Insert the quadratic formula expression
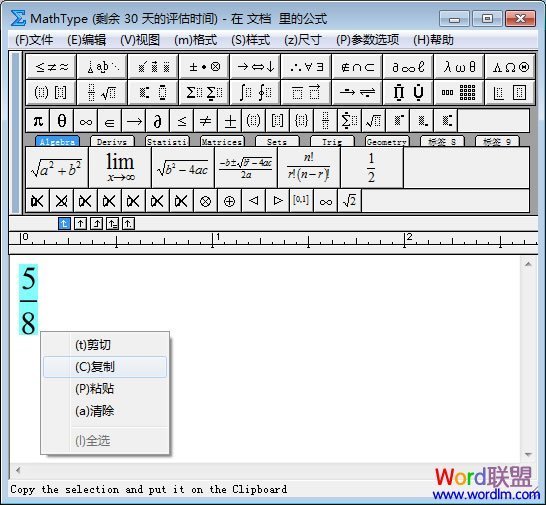546x505 pixels. 246,168
